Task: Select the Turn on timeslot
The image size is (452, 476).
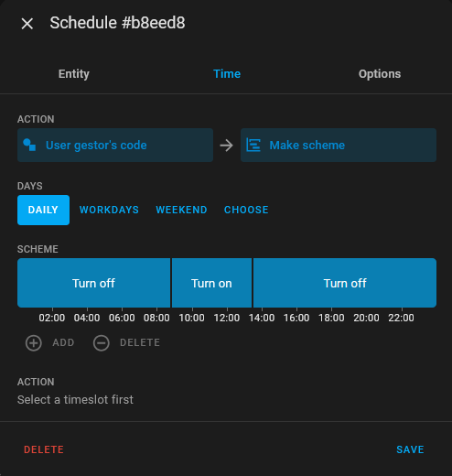Action: 211,283
